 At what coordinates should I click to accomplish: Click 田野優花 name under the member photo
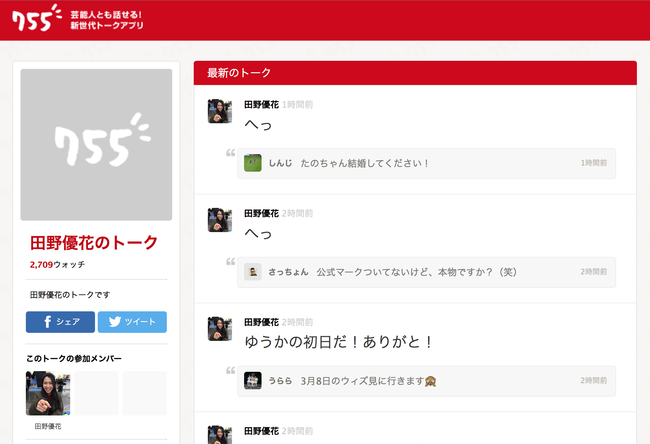(x=48, y=426)
